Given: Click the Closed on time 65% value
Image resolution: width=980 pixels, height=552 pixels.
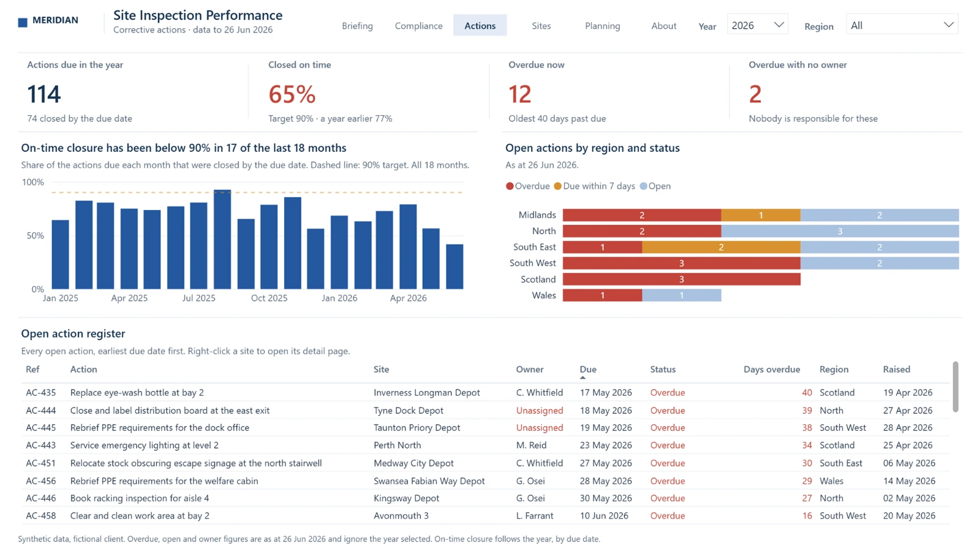Looking at the screenshot, I should pos(292,94).
